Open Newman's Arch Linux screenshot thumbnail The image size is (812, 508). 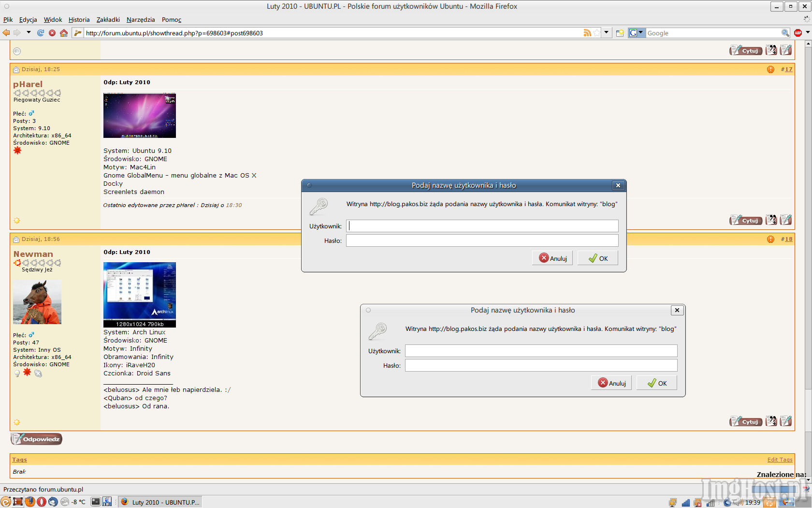point(140,295)
